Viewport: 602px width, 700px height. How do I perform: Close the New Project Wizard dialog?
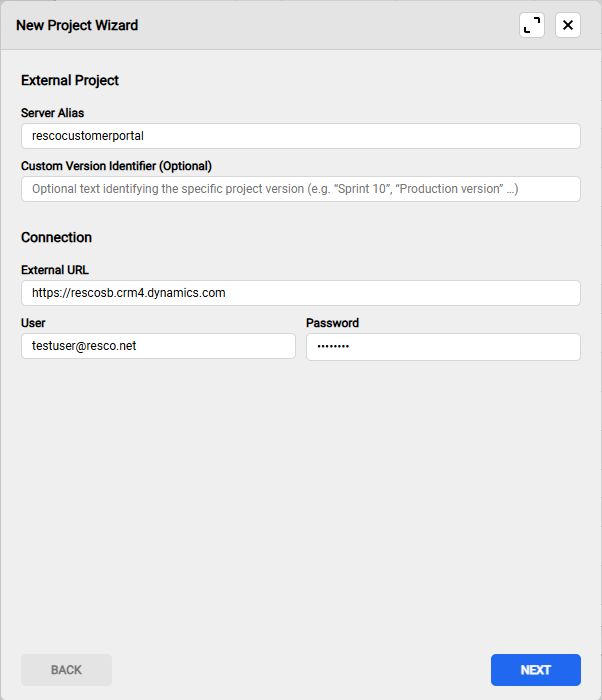pos(568,25)
